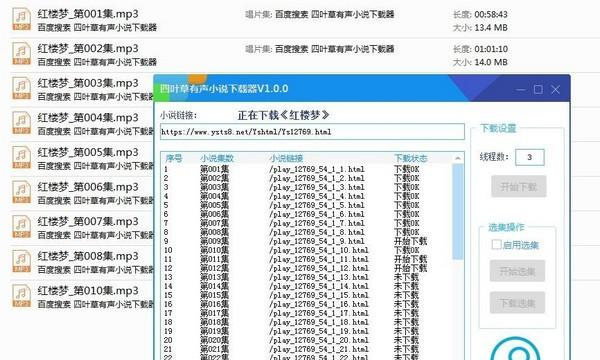
Task: Click link /play_12769_54_1_21.html
Action: tap(319, 349)
